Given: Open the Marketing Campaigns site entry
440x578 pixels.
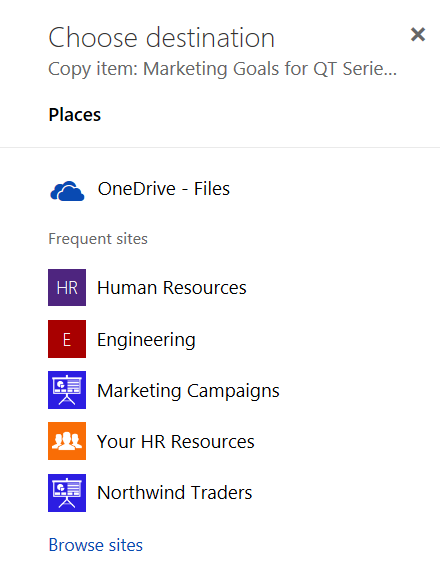Looking at the screenshot, I should pyautogui.click(x=188, y=391).
